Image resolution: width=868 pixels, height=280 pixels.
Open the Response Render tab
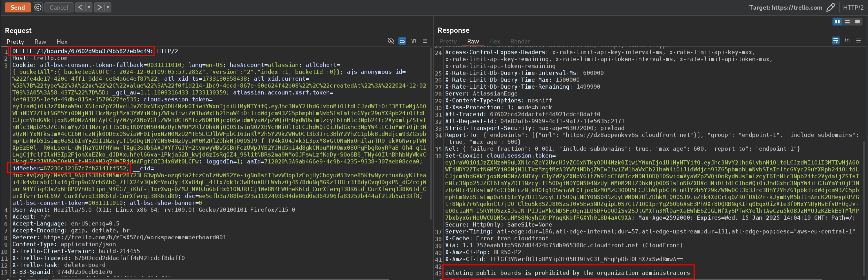(520, 41)
